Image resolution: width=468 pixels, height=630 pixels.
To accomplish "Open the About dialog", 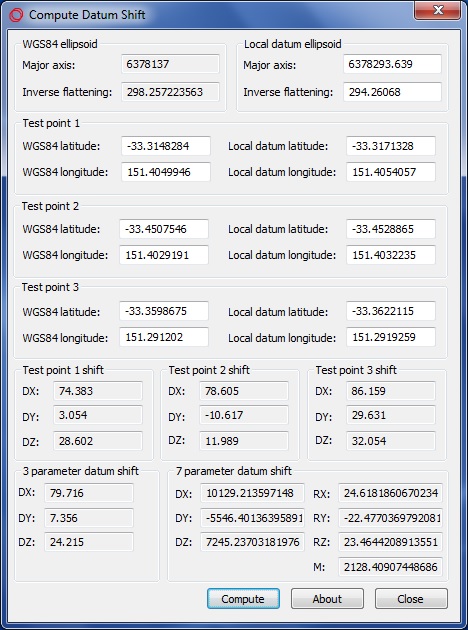I will [327, 599].
